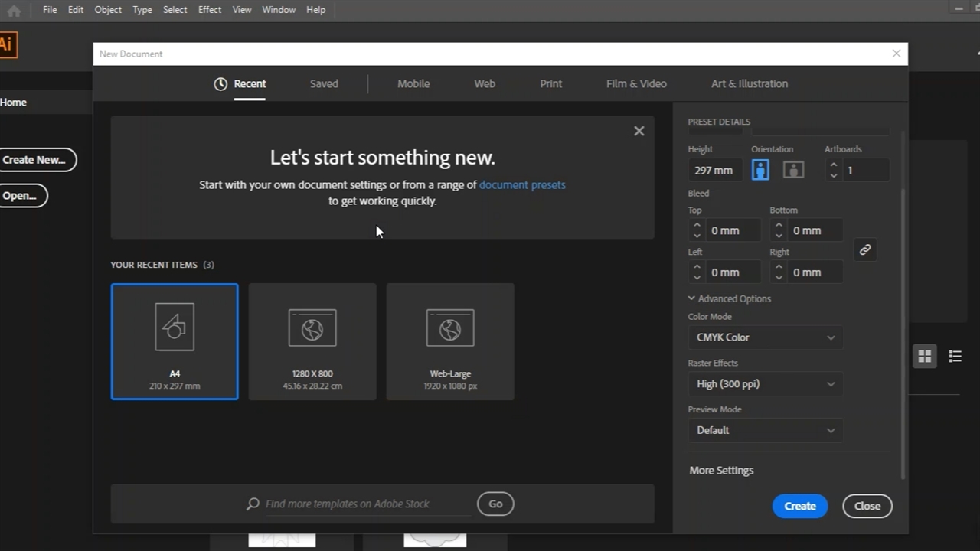Switch to the Print tab
980x551 pixels.
(x=550, y=84)
